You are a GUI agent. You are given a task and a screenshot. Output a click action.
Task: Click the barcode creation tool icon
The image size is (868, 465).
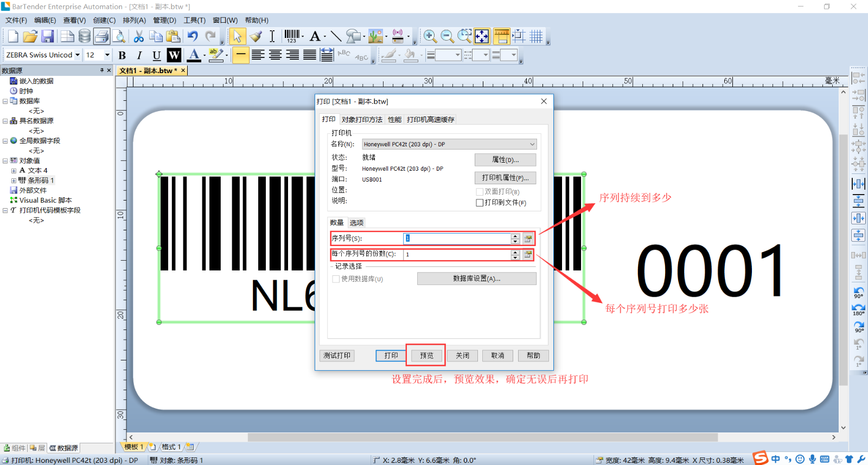point(291,36)
